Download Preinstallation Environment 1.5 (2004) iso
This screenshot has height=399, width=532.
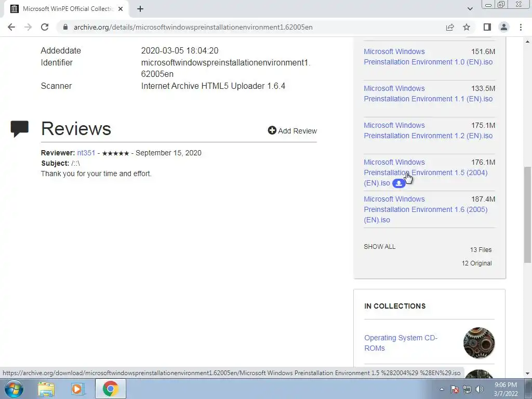(425, 172)
